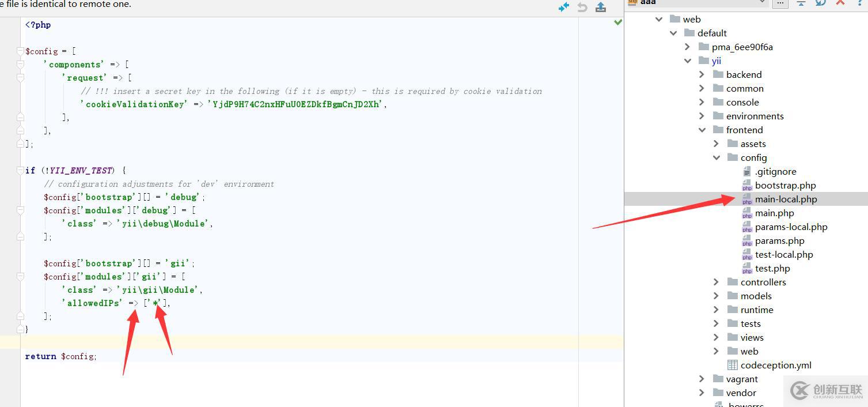Click the 'allowedIPs' key in code
This screenshot has width=868, height=407.
92,303
